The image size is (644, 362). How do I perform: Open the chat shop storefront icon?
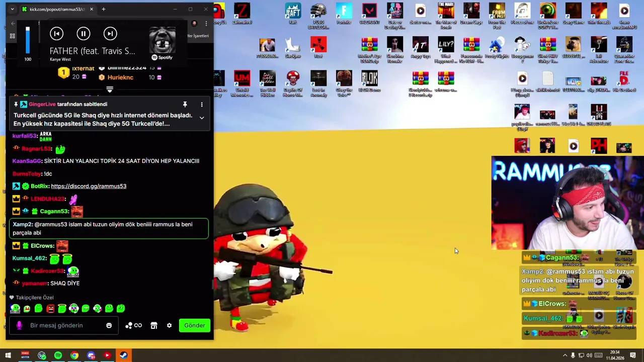[x=154, y=325]
